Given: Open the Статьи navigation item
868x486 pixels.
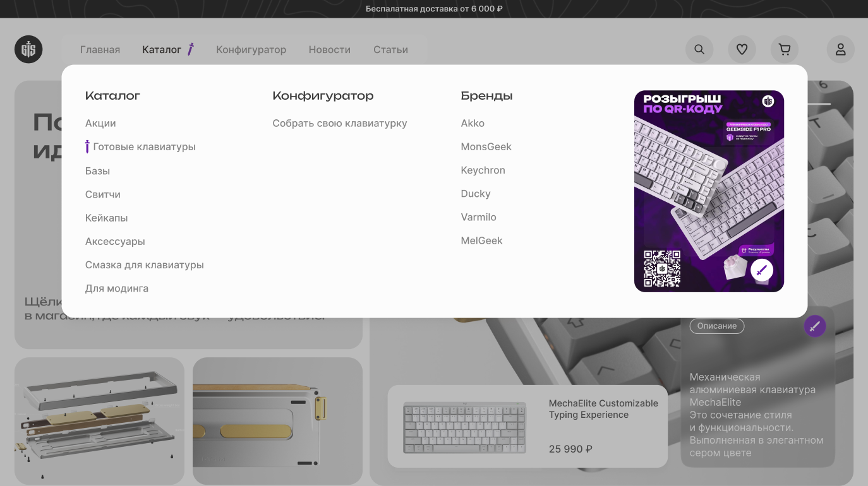Looking at the screenshot, I should [x=390, y=49].
